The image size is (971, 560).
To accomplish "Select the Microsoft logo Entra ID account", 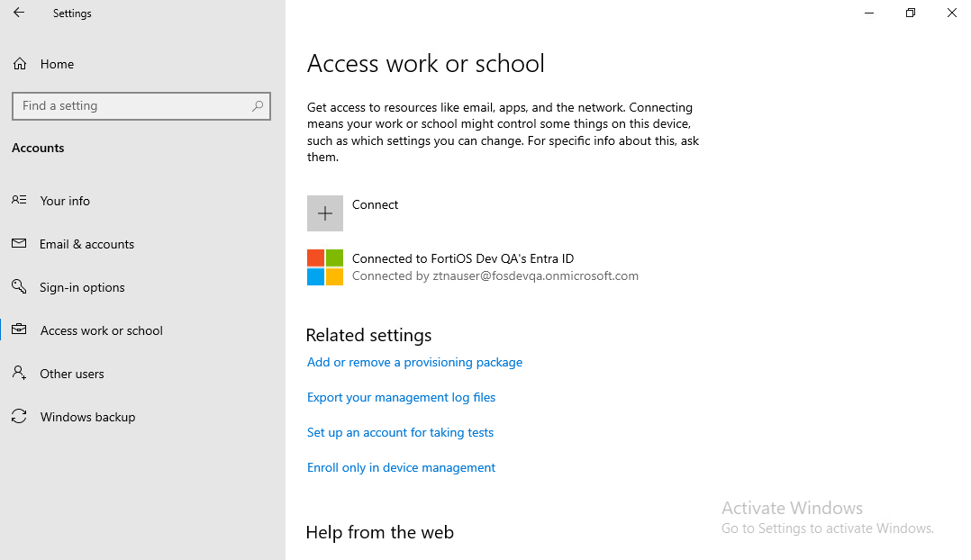I will 325,267.
